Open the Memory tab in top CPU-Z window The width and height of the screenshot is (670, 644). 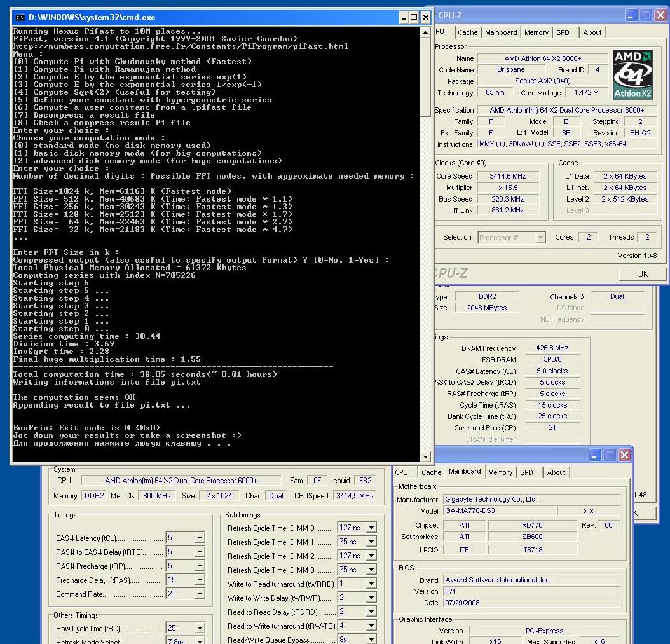pos(537,32)
